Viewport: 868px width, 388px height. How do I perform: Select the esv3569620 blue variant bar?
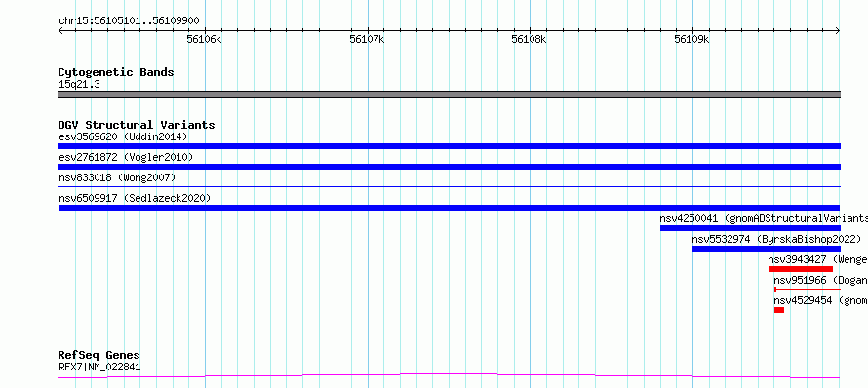[x=449, y=146]
